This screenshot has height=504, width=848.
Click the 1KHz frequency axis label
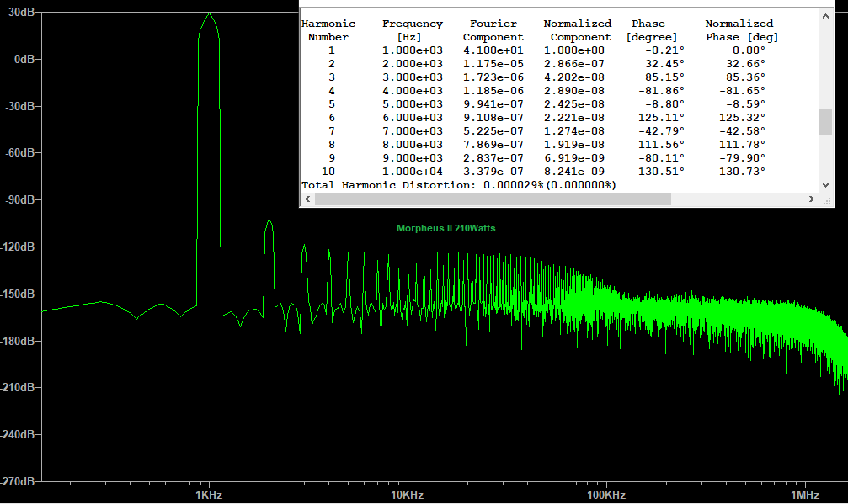[x=209, y=495]
